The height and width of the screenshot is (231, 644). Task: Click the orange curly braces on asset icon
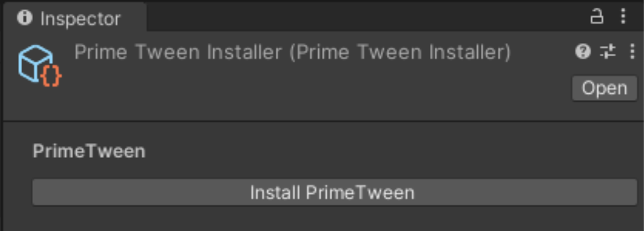pyautogui.click(x=51, y=77)
